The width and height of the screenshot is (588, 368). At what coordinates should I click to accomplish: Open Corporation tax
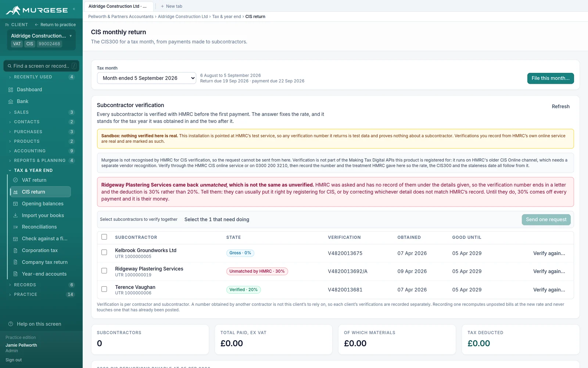click(40, 250)
